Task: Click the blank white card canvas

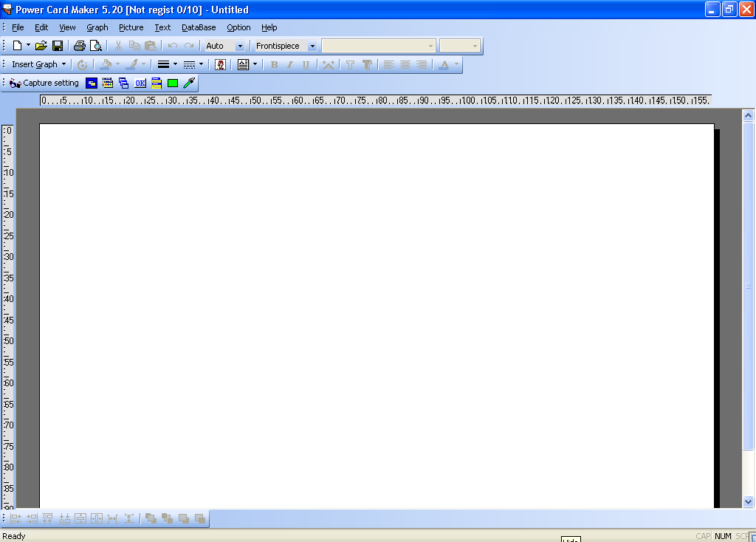Action: click(377, 316)
